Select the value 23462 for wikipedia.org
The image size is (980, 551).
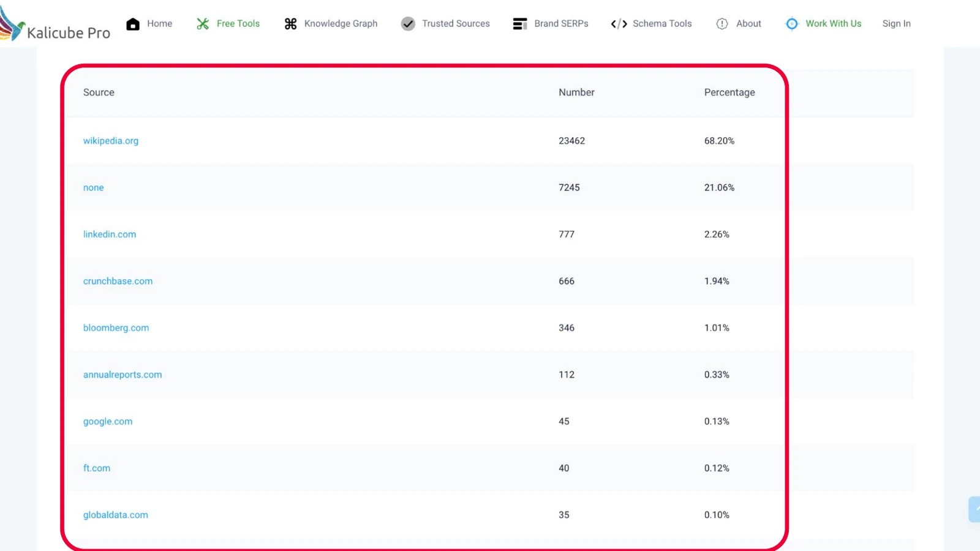(572, 141)
